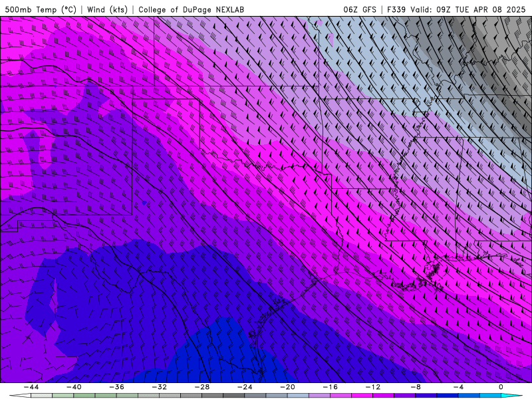Click the 'F339' forecast hour text
This screenshot has height=399, width=532.
396,9
